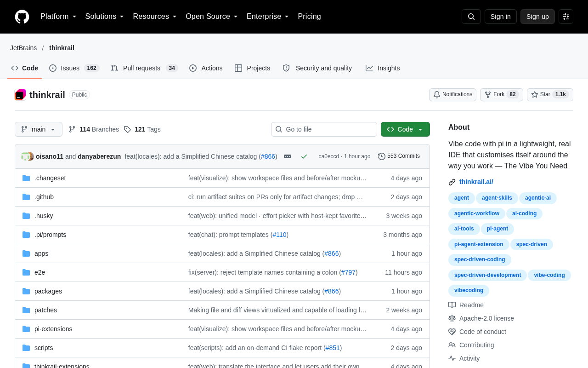Expand the Platform menu
This screenshot has height=368, width=588.
coord(58,17)
